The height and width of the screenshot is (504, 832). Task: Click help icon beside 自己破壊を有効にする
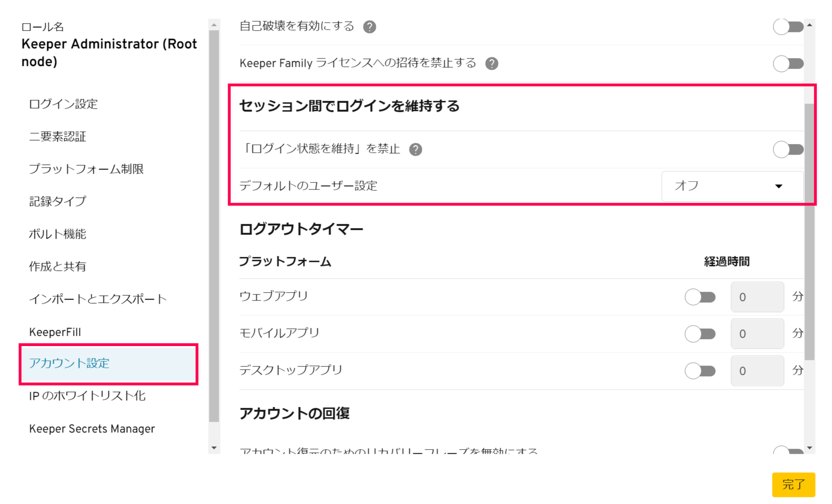[369, 27]
